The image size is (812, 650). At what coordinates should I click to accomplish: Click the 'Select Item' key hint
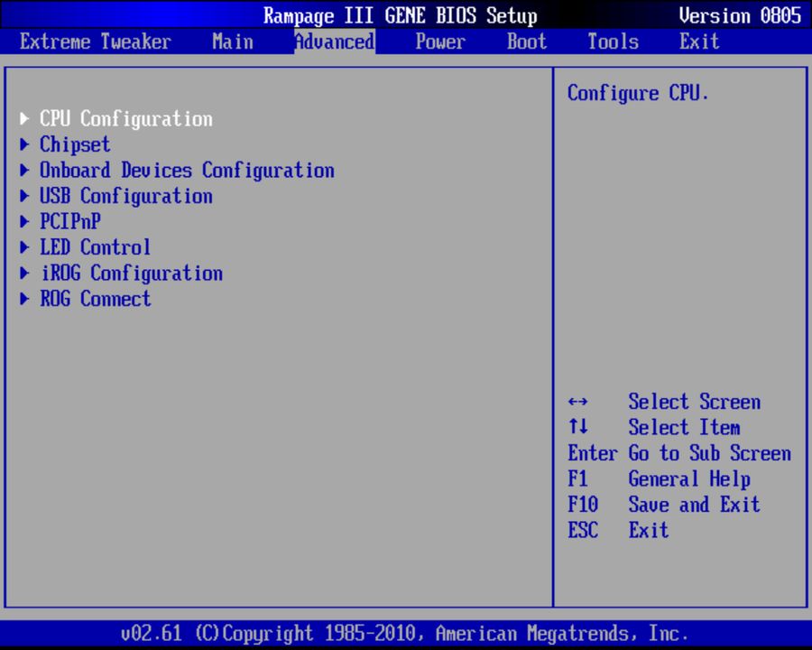pyautogui.click(x=684, y=428)
